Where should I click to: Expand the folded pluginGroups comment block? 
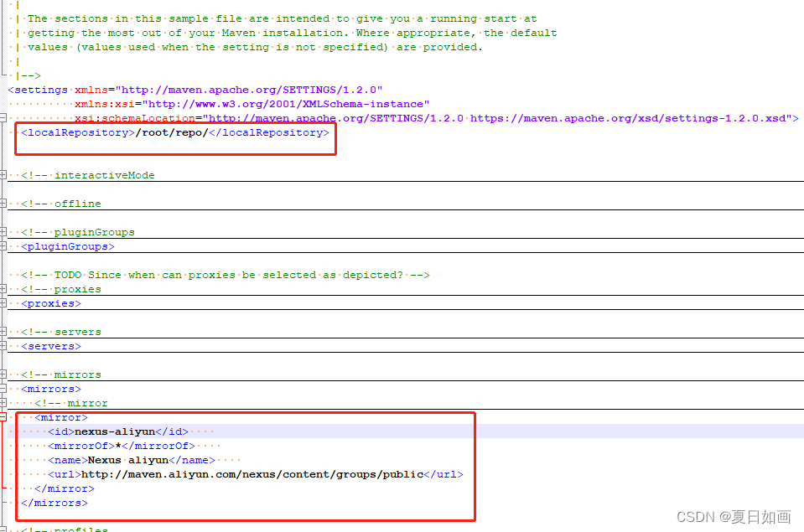tap(3, 232)
